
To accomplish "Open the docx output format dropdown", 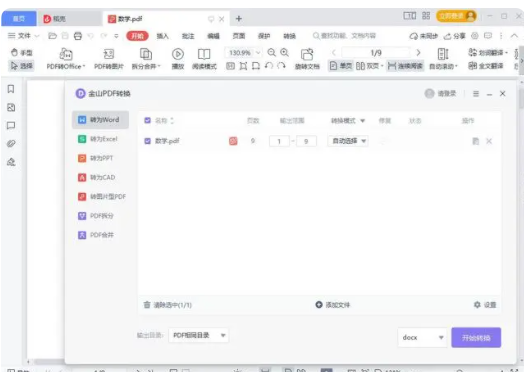I will (422, 338).
